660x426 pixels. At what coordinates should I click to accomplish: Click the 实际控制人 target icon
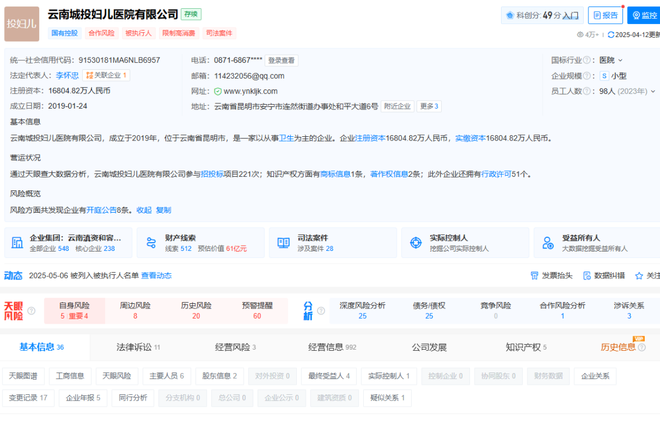416,242
